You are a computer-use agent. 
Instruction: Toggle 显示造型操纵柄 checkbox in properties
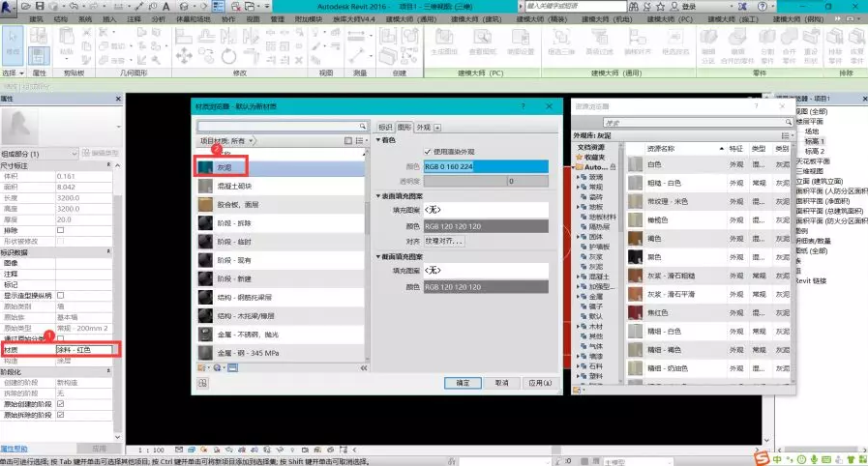[x=60, y=295]
